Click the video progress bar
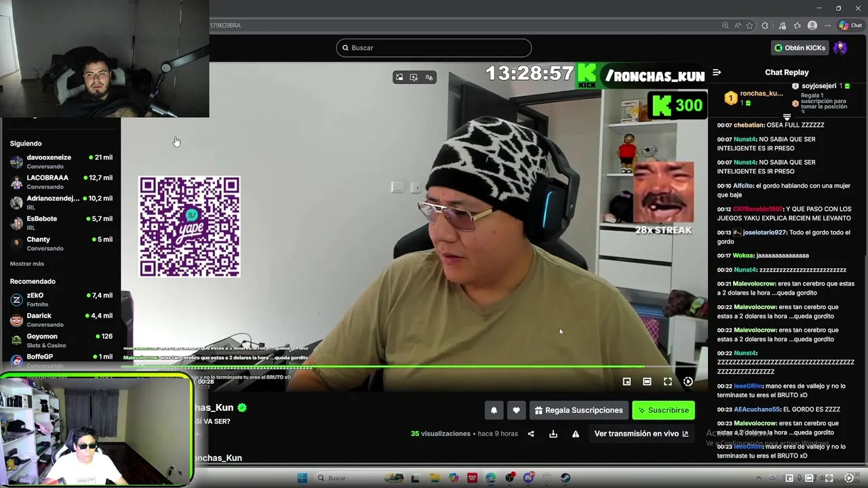 click(x=414, y=367)
